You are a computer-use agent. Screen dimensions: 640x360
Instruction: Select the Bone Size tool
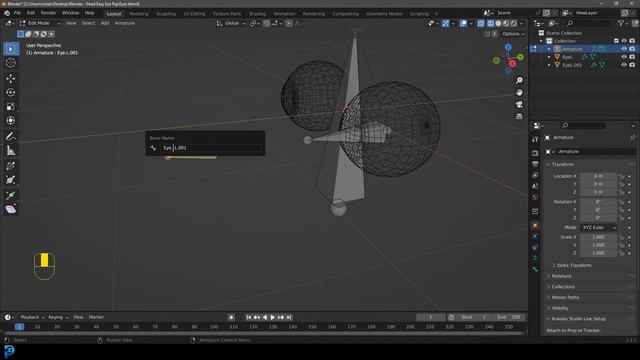pyautogui.click(x=11, y=180)
